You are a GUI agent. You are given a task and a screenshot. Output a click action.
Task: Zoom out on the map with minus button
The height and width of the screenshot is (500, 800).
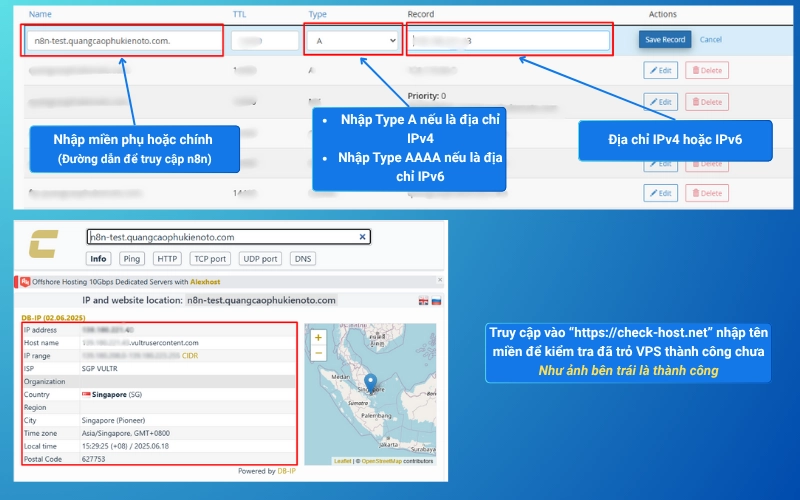(318, 353)
